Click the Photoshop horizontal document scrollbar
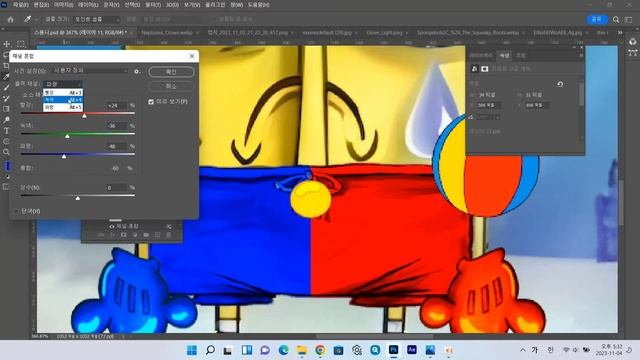640x360 pixels. click(375, 336)
